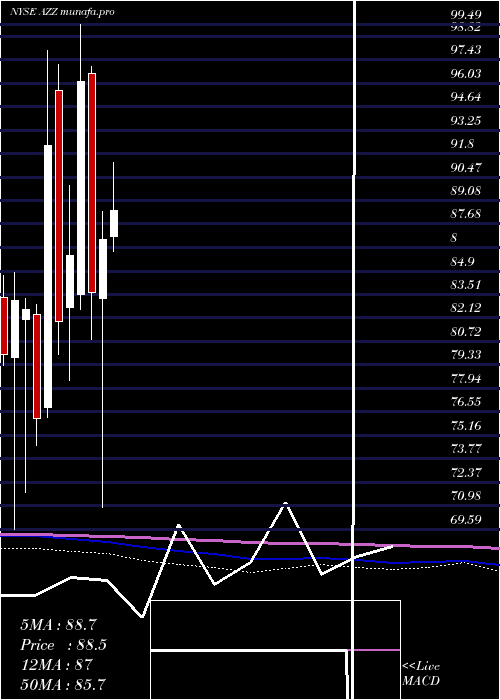Viewport: 500px width, 700px height.
Task: Click the <<Live MACD label
Action: (x=421, y=674)
